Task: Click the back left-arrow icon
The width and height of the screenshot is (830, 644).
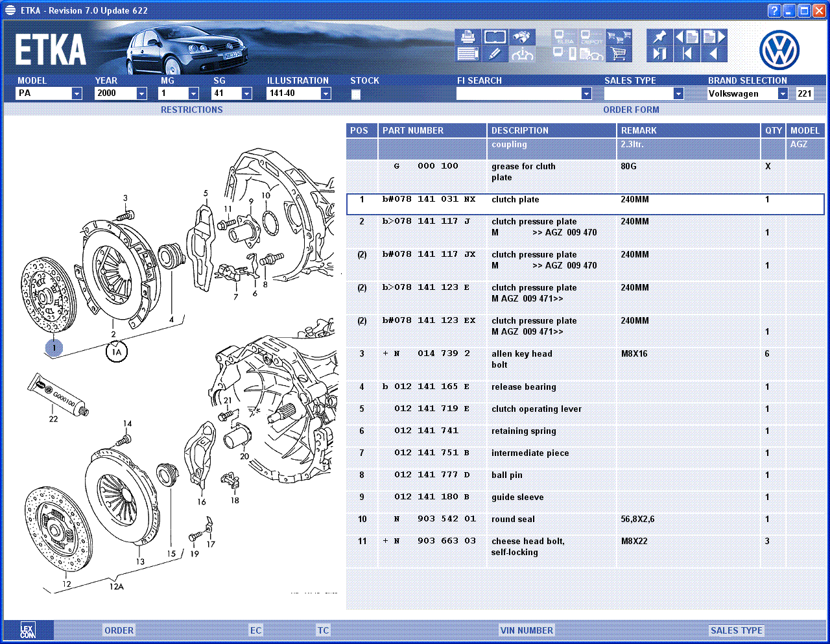Action: click(714, 54)
